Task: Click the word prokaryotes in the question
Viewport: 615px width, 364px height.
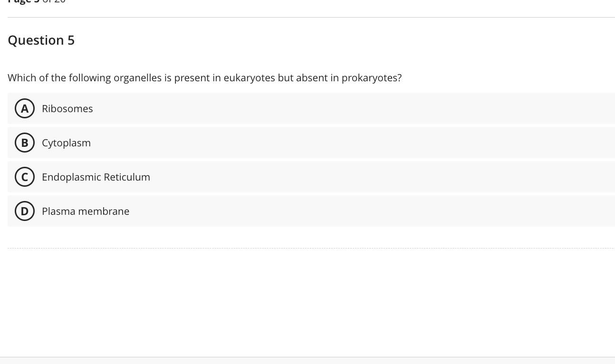Action: (x=370, y=77)
